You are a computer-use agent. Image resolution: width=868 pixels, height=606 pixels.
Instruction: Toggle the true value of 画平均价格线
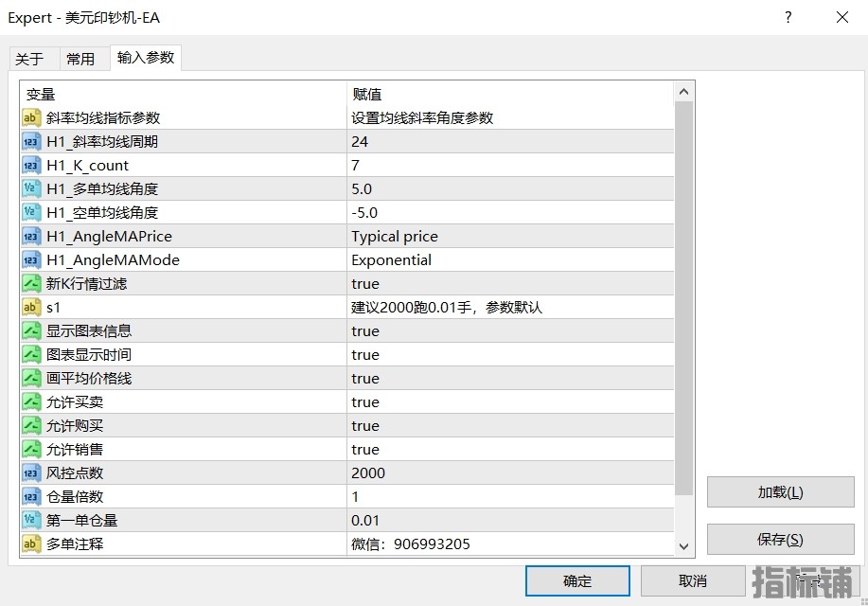510,379
